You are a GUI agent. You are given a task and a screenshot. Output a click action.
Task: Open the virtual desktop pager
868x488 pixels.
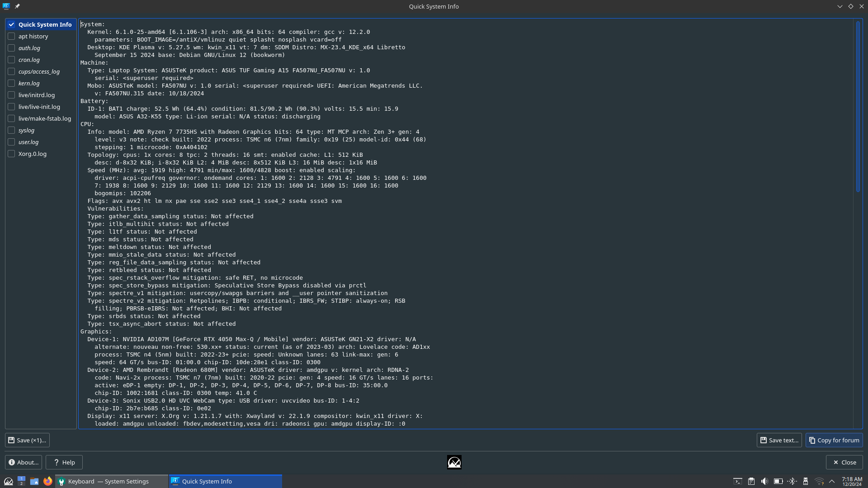21,481
